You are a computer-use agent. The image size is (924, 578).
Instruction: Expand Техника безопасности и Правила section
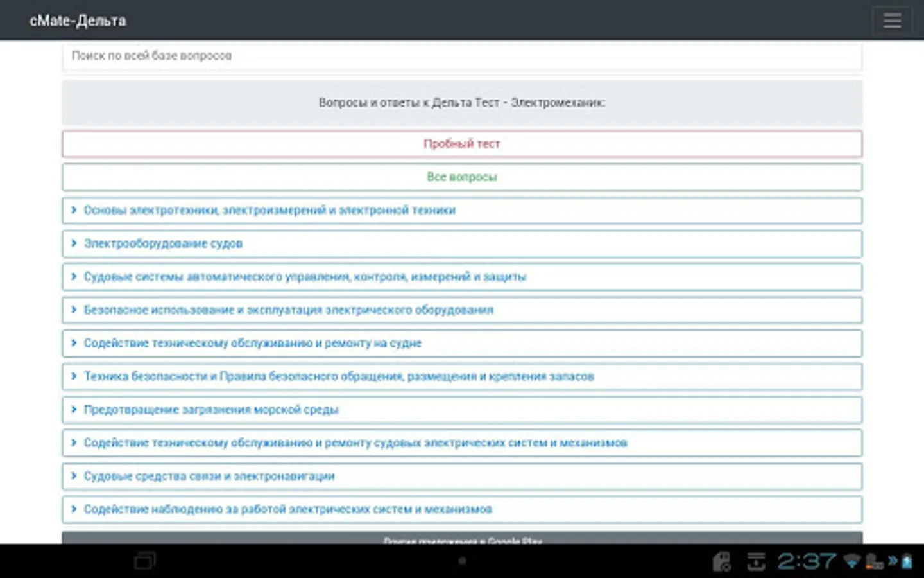click(x=462, y=377)
